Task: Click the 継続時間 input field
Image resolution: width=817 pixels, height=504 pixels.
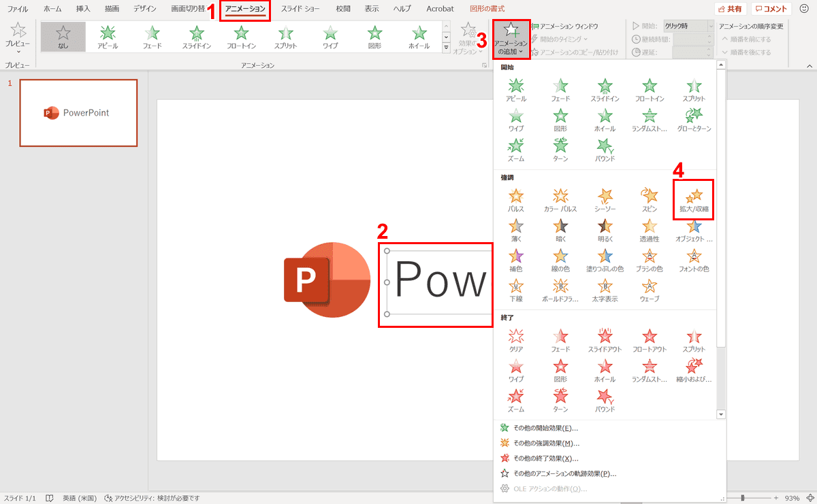Action: pos(693,39)
